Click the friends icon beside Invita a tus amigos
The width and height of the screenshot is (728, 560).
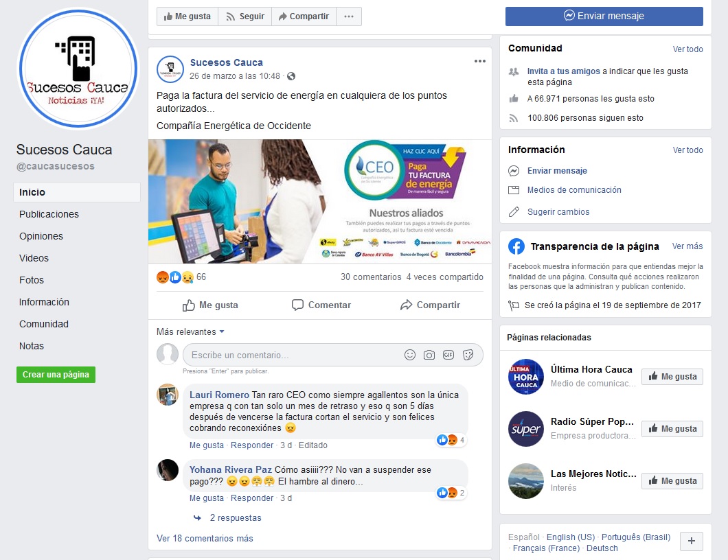tap(514, 72)
